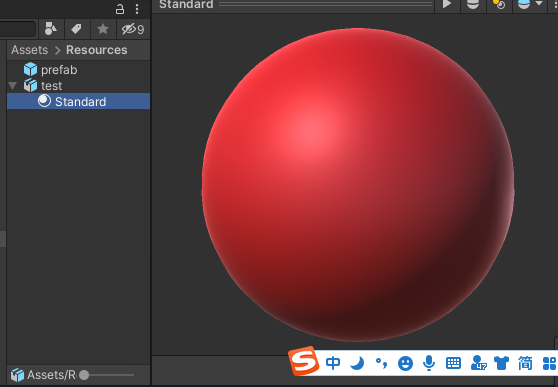
Task: Open Sogou skin shirt icon
Action: (501, 363)
